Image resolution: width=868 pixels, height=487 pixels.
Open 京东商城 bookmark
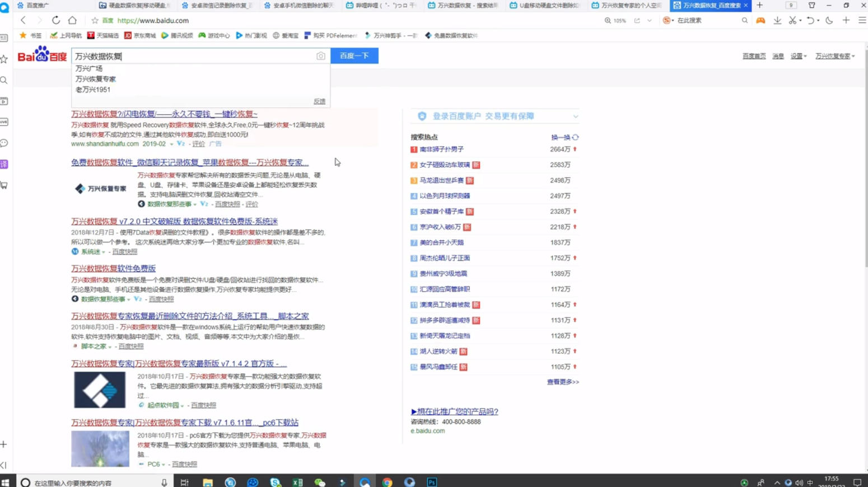click(x=140, y=35)
